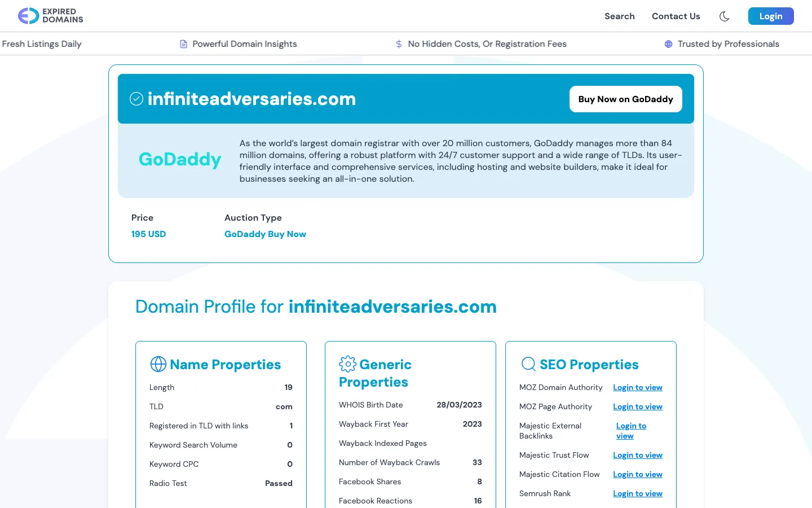812x508 pixels.
Task: Click the 195 USD price value
Action: tap(149, 234)
